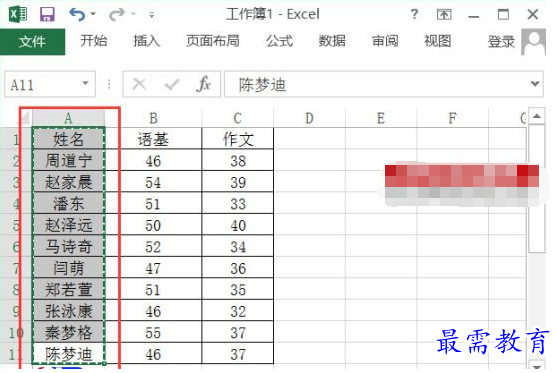
Task: Expand the formula bar chevron
Action: click(x=535, y=84)
